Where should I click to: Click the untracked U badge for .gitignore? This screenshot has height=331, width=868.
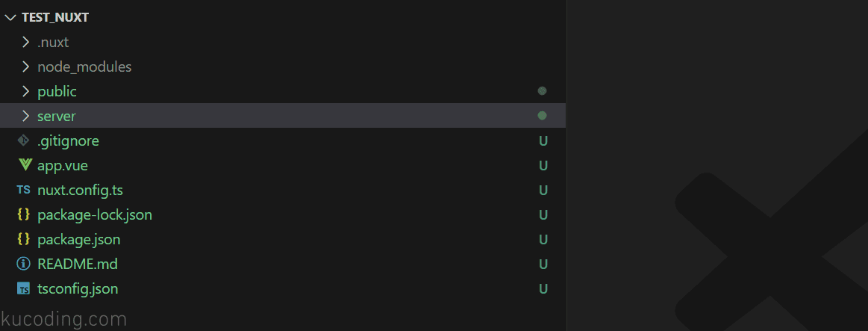tap(543, 140)
